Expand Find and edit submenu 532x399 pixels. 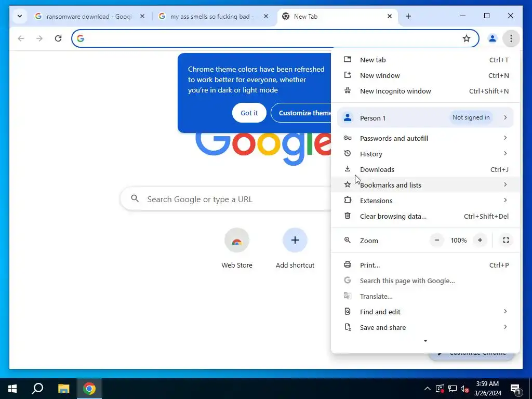pyautogui.click(x=425, y=312)
